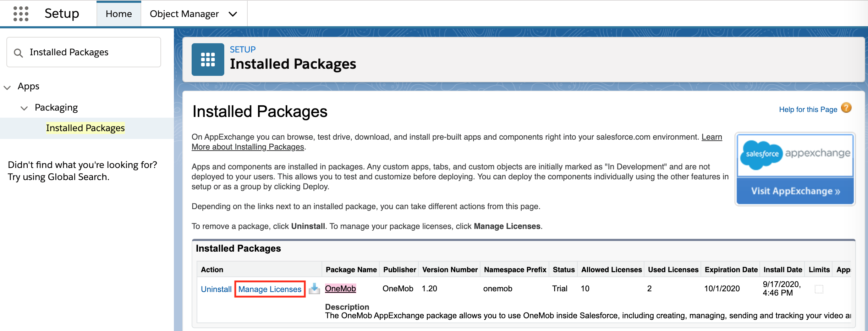Click the Allowed Licenses column header
868x331 pixels.
pos(611,270)
